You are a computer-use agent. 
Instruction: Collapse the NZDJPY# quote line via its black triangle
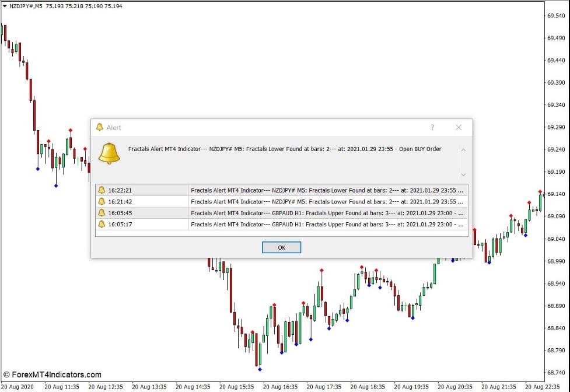[6, 6]
